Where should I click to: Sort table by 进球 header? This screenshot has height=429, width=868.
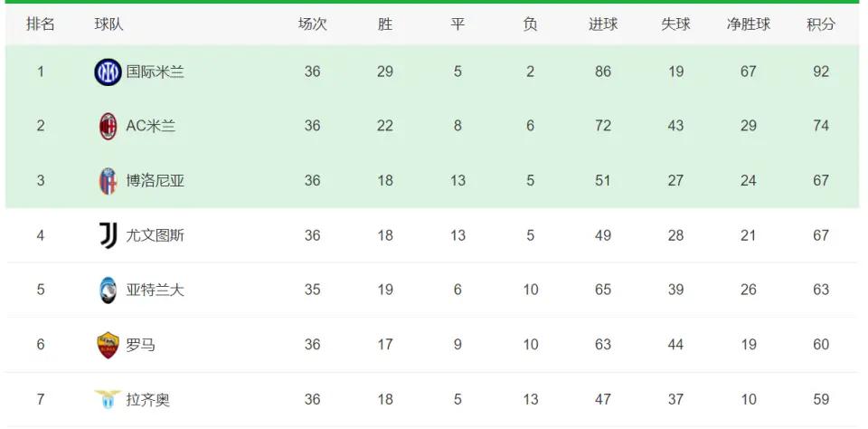tap(603, 24)
